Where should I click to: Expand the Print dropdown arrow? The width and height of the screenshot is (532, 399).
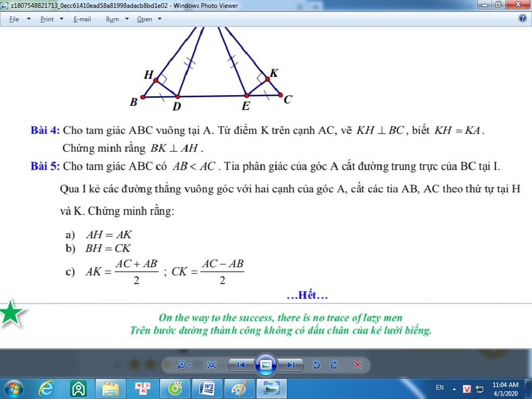click(x=61, y=19)
